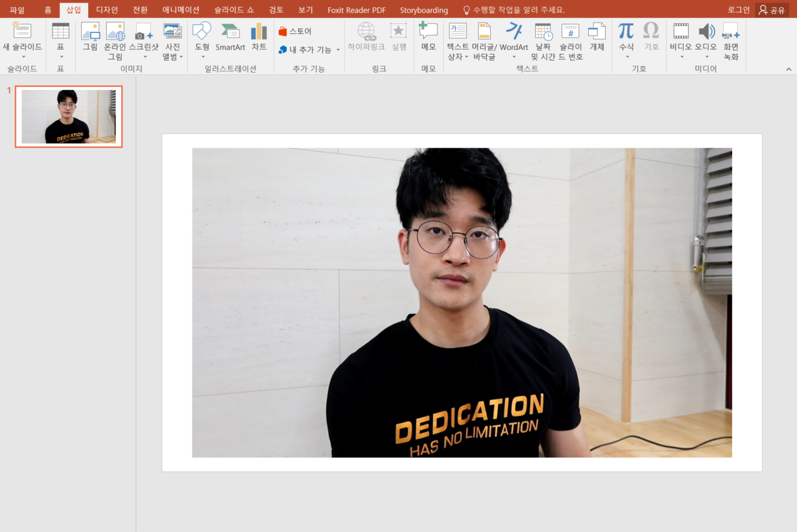Click the 로그인 (Sign in) link
This screenshot has width=797, height=532.
[739, 10]
